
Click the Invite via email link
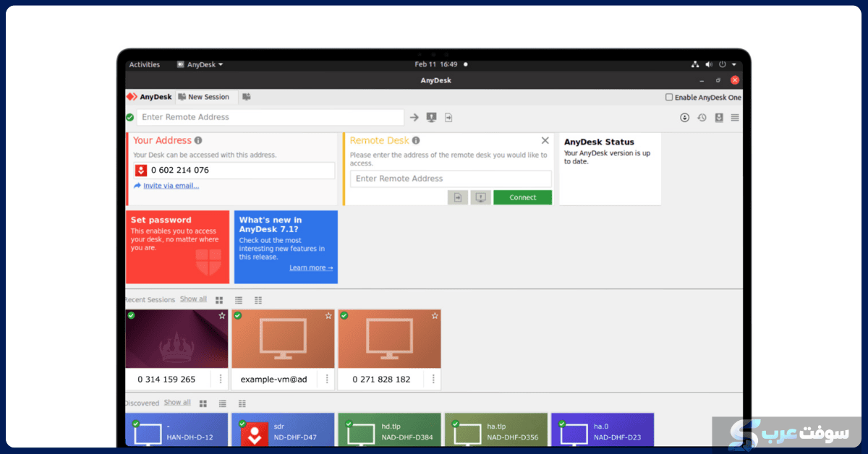pyautogui.click(x=171, y=186)
